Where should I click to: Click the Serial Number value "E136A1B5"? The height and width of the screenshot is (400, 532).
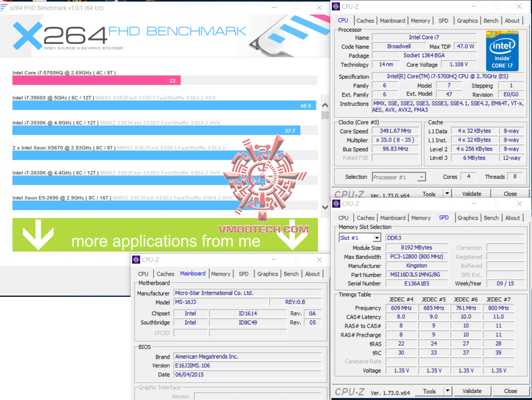click(x=416, y=284)
